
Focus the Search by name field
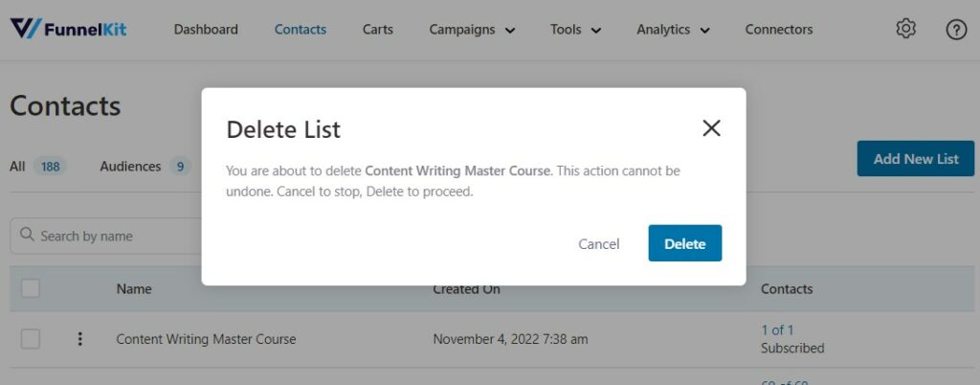click(105, 236)
